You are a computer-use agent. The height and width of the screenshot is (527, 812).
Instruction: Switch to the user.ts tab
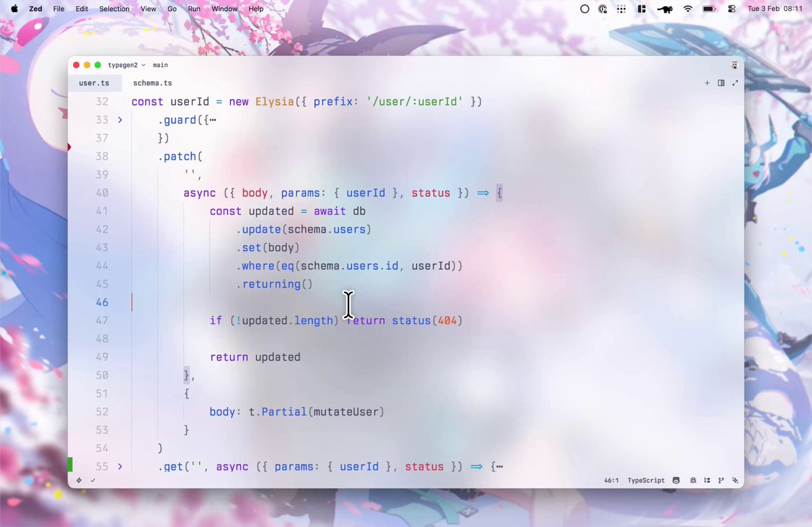[x=94, y=83]
